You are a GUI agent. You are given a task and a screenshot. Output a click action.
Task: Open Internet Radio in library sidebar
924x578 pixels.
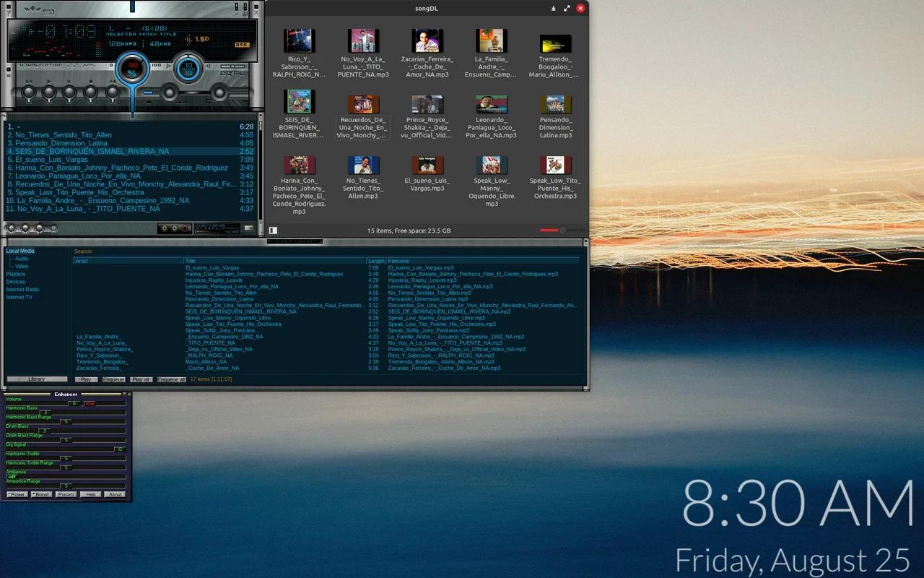pos(22,289)
